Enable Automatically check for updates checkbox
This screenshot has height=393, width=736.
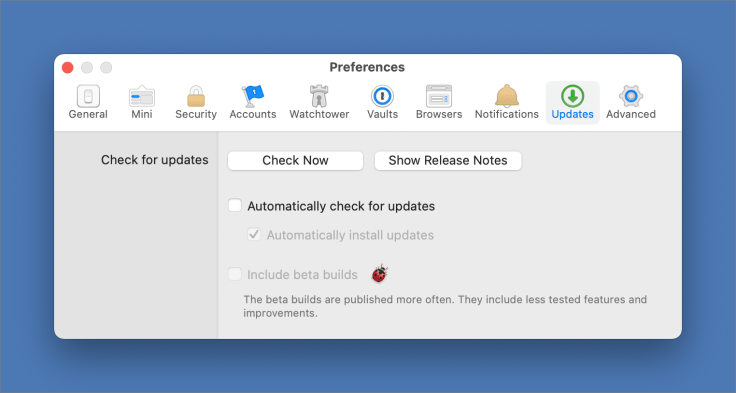click(235, 206)
